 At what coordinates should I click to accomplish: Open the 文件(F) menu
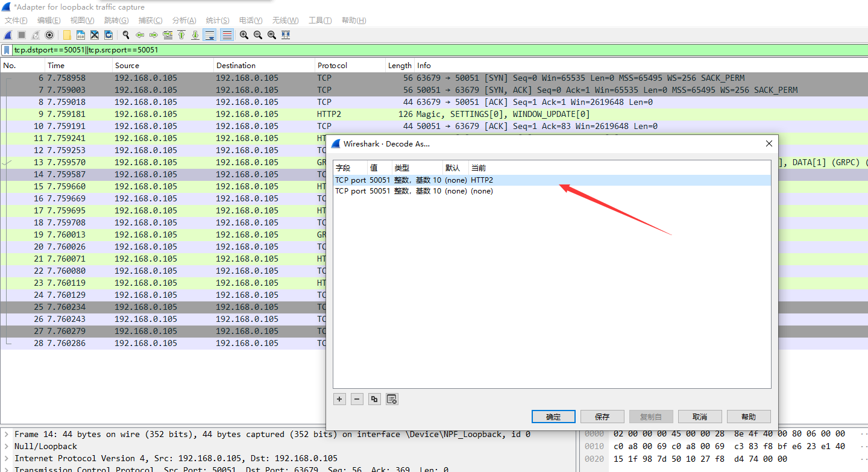[x=16, y=20]
